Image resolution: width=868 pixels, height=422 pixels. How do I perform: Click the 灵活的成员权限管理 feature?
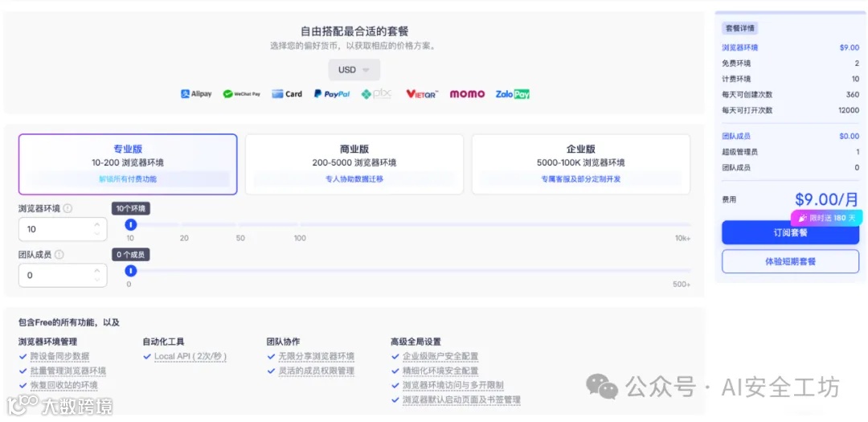point(317,371)
